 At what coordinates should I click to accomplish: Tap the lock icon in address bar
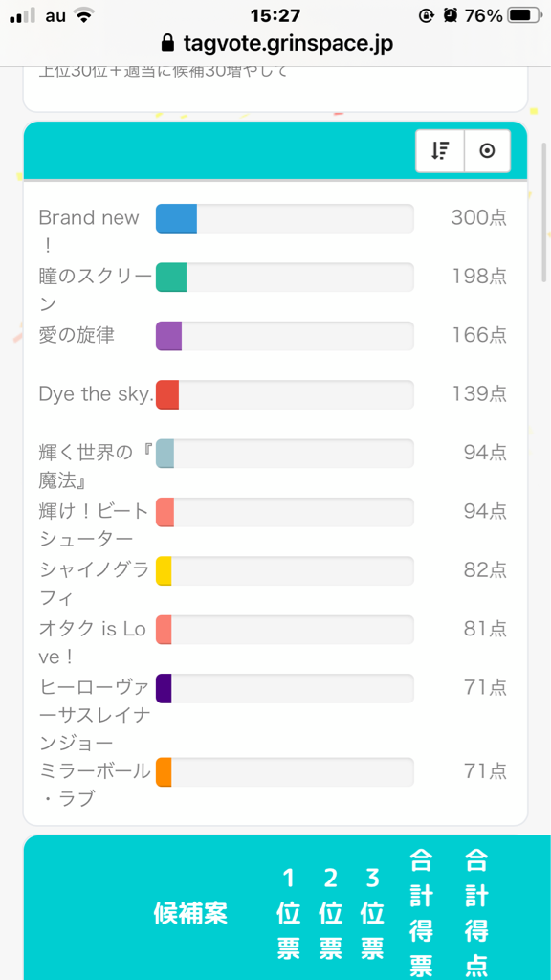[167, 43]
